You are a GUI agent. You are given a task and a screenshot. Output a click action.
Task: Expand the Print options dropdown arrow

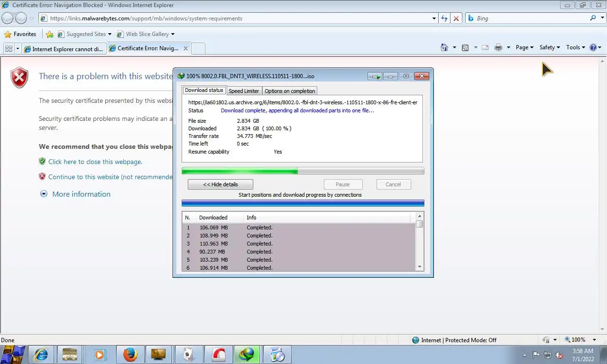click(508, 47)
